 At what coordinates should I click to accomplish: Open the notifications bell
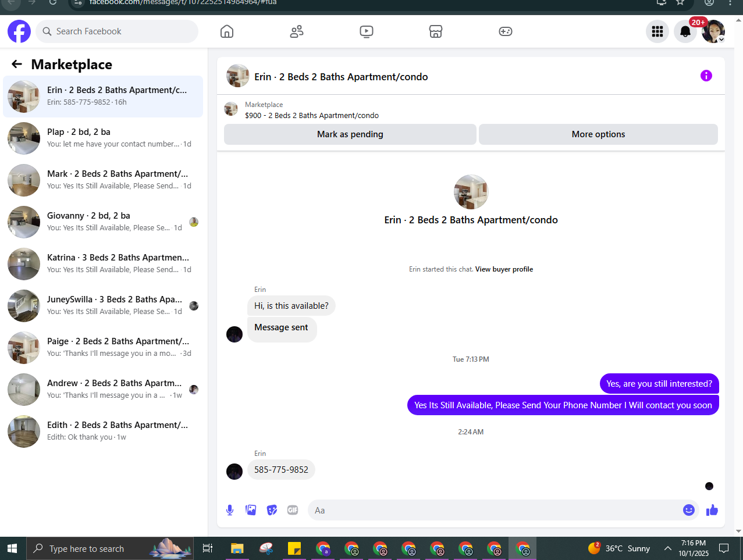pyautogui.click(x=685, y=31)
